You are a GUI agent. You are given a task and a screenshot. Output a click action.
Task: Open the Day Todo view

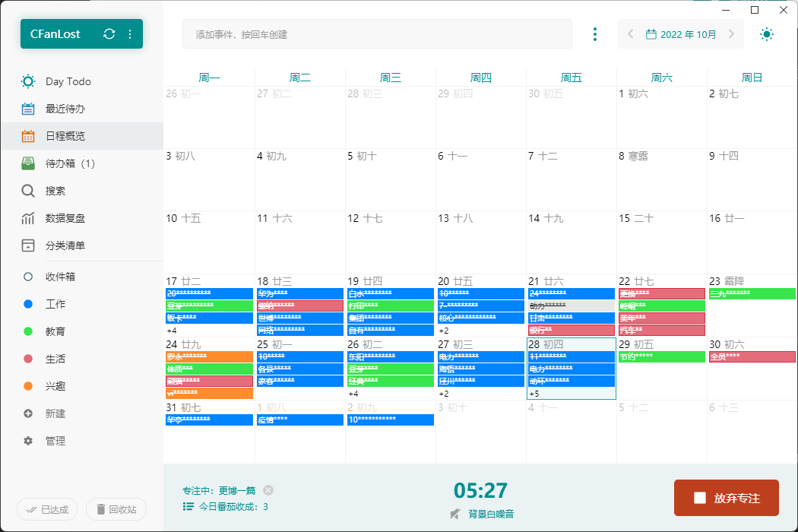[82, 81]
